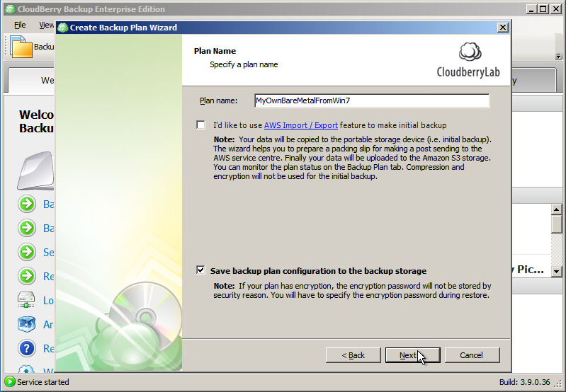Click the laptop icon in the Welcome panel
This screenshot has width=566, height=392.
[x=35, y=171]
